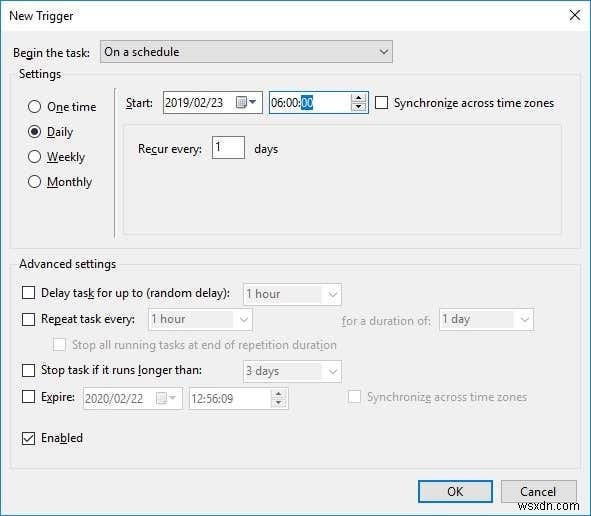Click the Expire date field 2020/02/22
Viewport: 591px width, 516px height.
coord(133,398)
